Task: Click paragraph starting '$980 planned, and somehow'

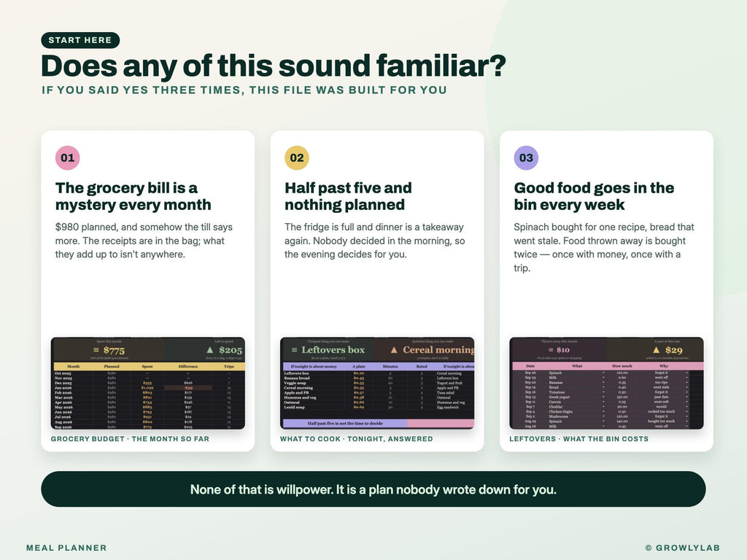Action: tap(144, 241)
